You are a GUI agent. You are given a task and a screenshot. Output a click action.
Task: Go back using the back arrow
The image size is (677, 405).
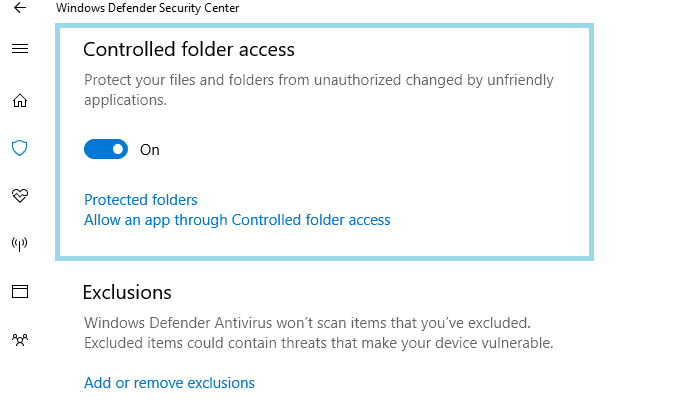tap(20, 8)
